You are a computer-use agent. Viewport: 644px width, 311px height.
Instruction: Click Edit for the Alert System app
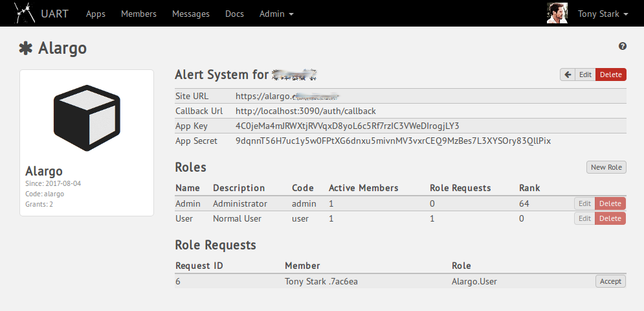click(x=585, y=75)
